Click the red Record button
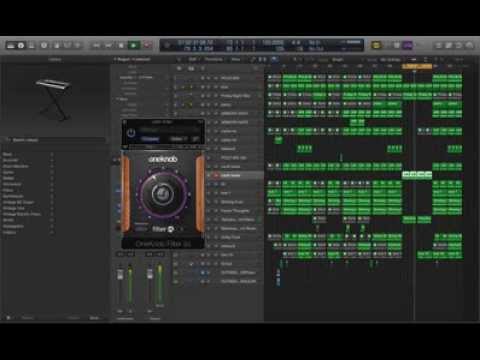The width and height of the screenshot is (480, 360). (147, 45)
